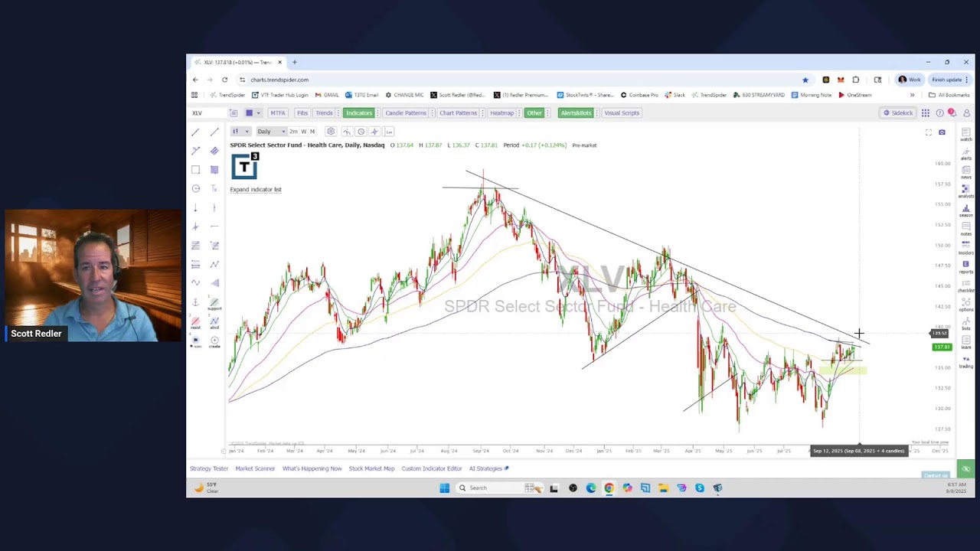The width and height of the screenshot is (980, 551).
Task: Open AI Strategies tab
Action: (488, 468)
